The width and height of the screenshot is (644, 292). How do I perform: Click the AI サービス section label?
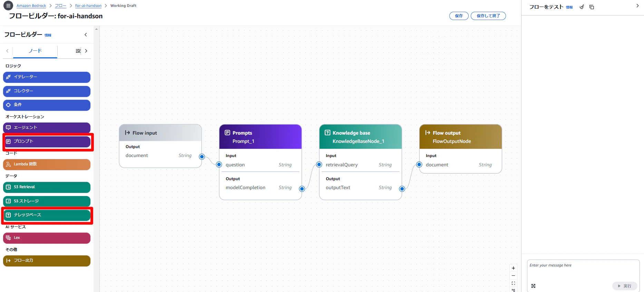click(x=16, y=227)
